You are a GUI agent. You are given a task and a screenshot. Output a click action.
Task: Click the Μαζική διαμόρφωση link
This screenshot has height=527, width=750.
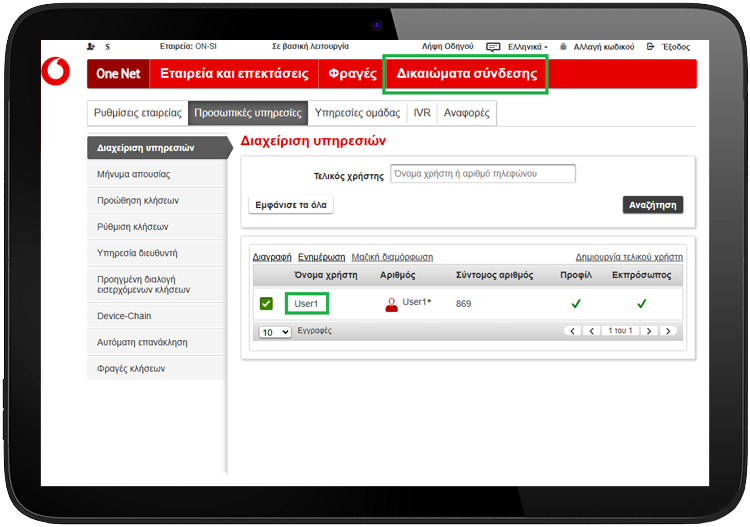point(392,257)
